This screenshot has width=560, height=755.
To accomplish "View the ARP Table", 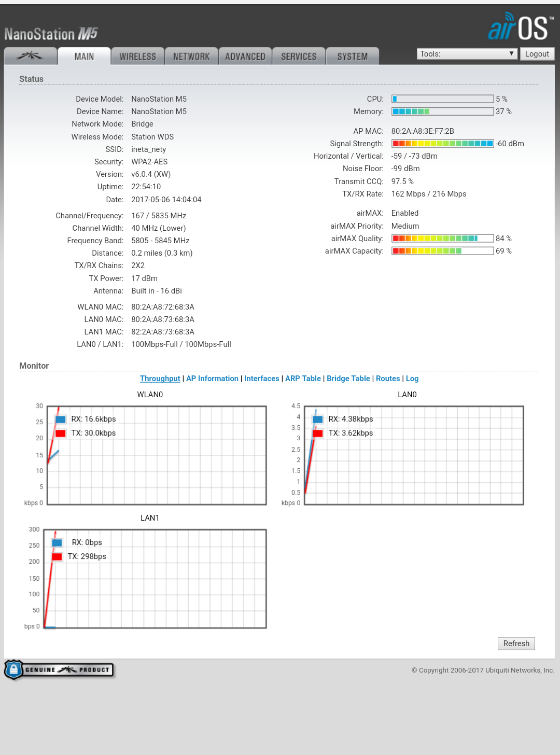I will click(303, 379).
